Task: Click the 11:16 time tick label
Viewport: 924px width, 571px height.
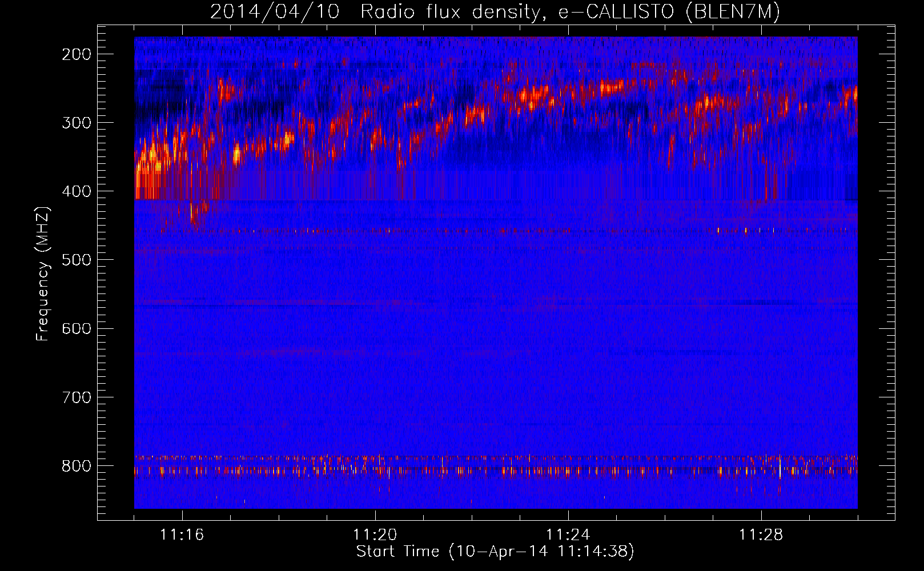Action: tap(182, 535)
